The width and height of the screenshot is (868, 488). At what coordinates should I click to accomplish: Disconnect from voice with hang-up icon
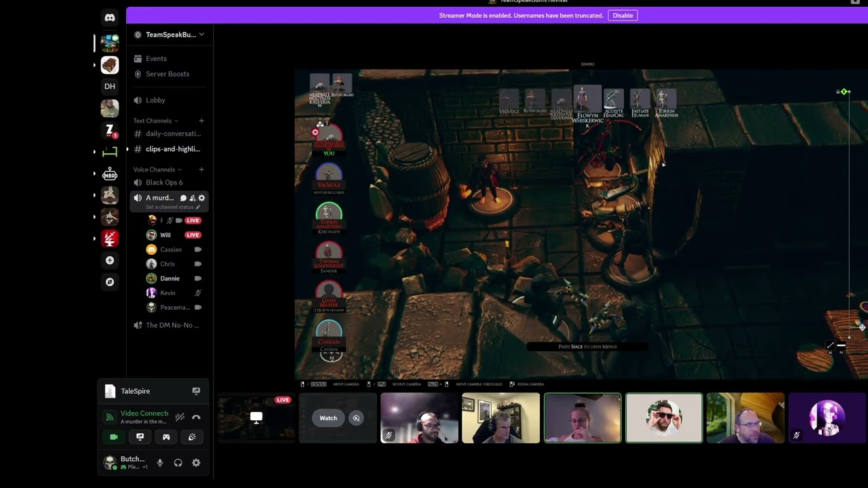coord(196,418)
